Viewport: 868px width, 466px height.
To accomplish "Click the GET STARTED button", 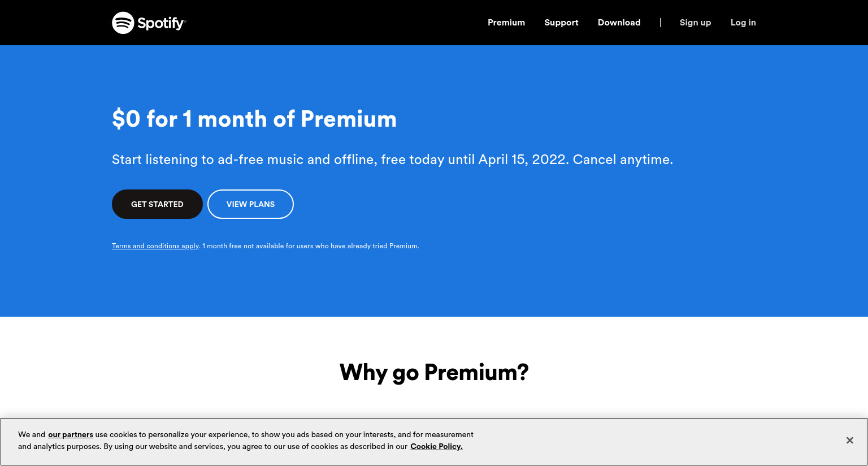I will point(157,204).
